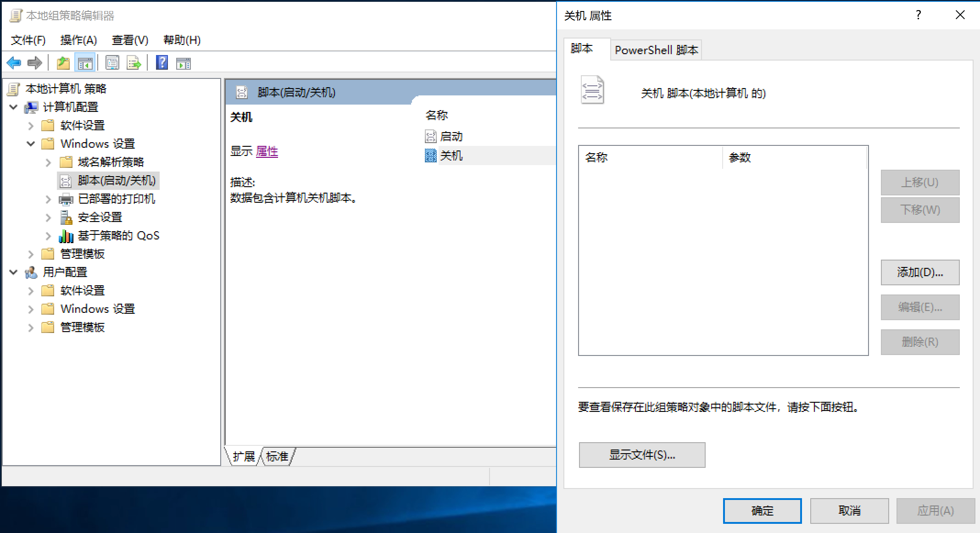This screenshot has height=533, width=980.
Task: Expand the 安全设置 tree node
Action: (48, 217)
